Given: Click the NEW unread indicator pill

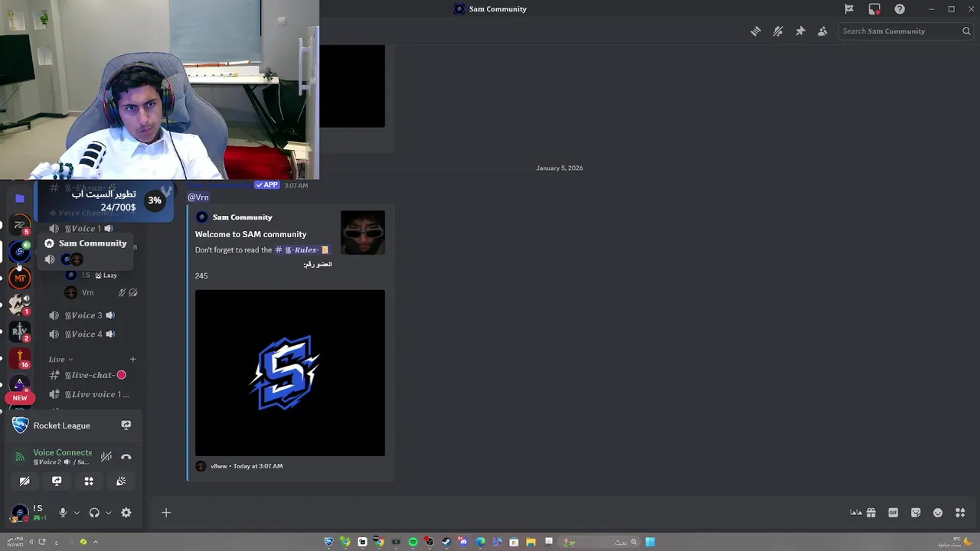Looking at the screenshot, I should coord(20,398).
